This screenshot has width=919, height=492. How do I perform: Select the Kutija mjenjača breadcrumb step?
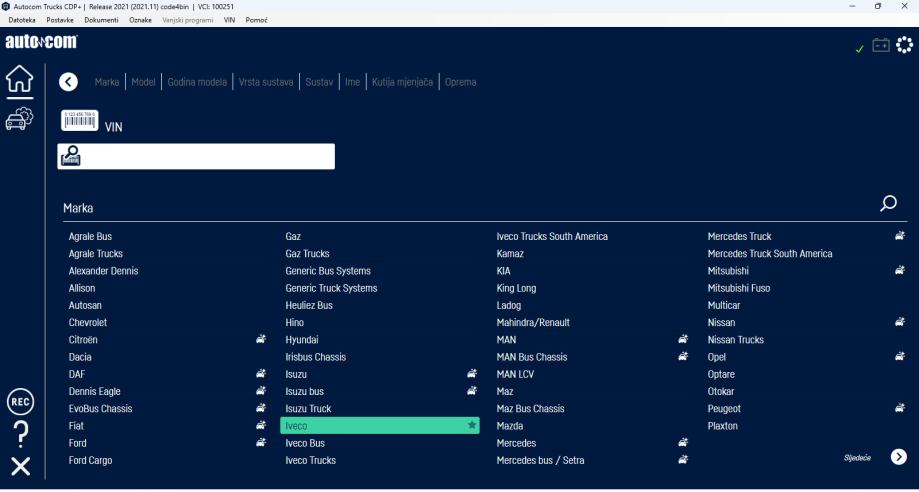(x=402, y=82)
